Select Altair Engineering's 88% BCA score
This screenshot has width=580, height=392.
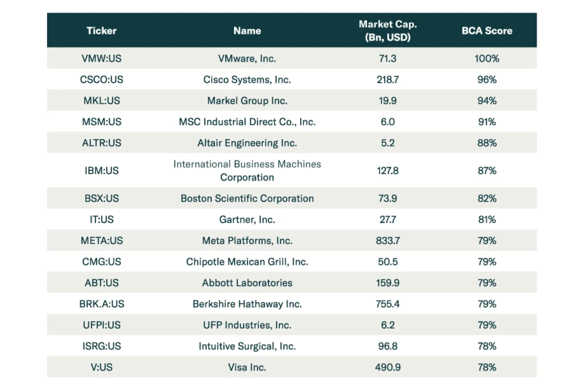(486, 143)
